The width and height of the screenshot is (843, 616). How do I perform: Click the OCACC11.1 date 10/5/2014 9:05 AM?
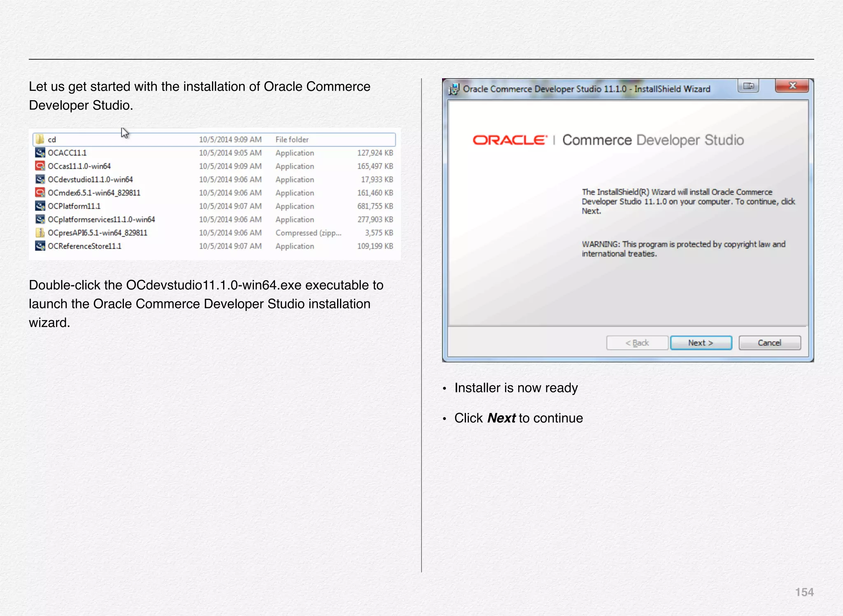coord(230,153)
